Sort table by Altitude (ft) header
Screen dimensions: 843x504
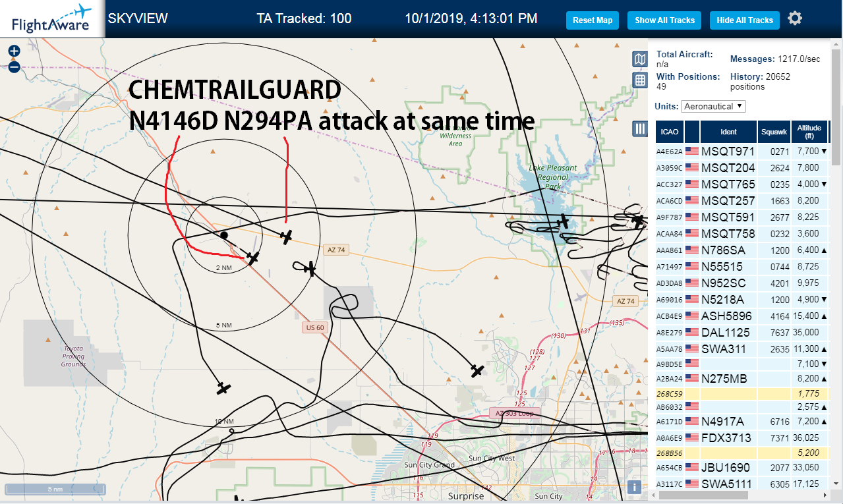(809, 132)
